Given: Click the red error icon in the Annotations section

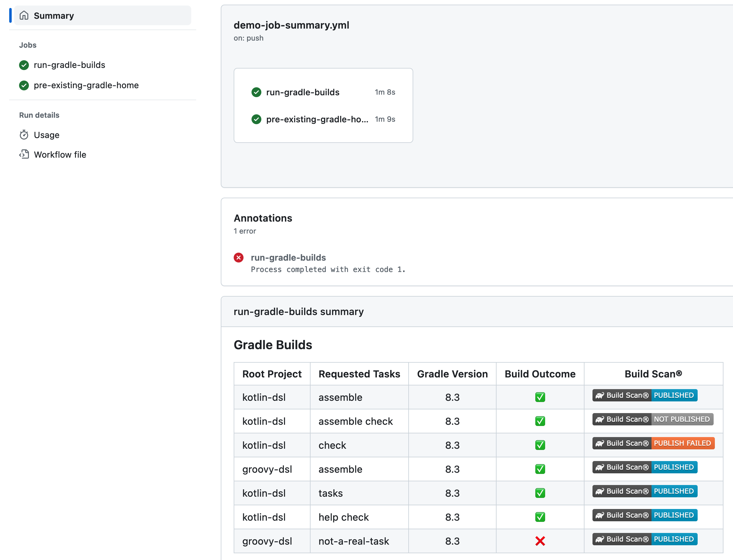Looking at the screenshot, I should (x=239, y=257).
